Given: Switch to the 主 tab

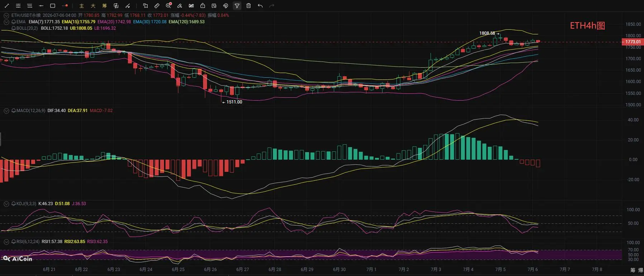Looking at the screenshot, I should click(82, 6).
